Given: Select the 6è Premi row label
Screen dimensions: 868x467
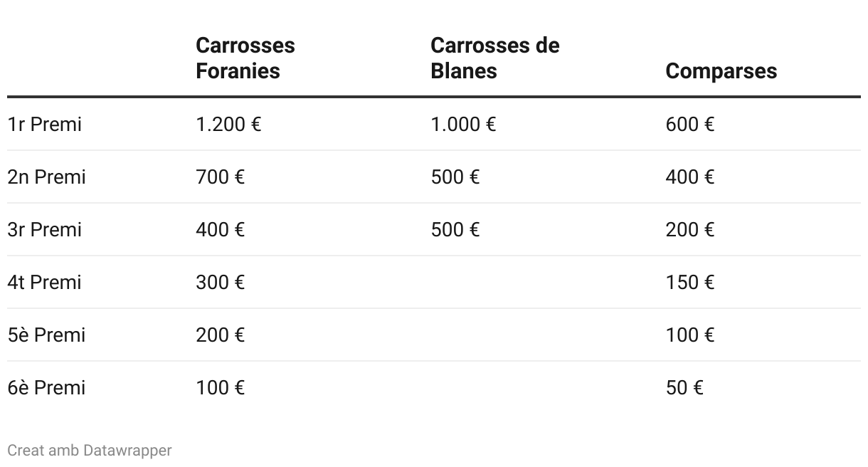Looking at the screenshot, I should 47,388.
